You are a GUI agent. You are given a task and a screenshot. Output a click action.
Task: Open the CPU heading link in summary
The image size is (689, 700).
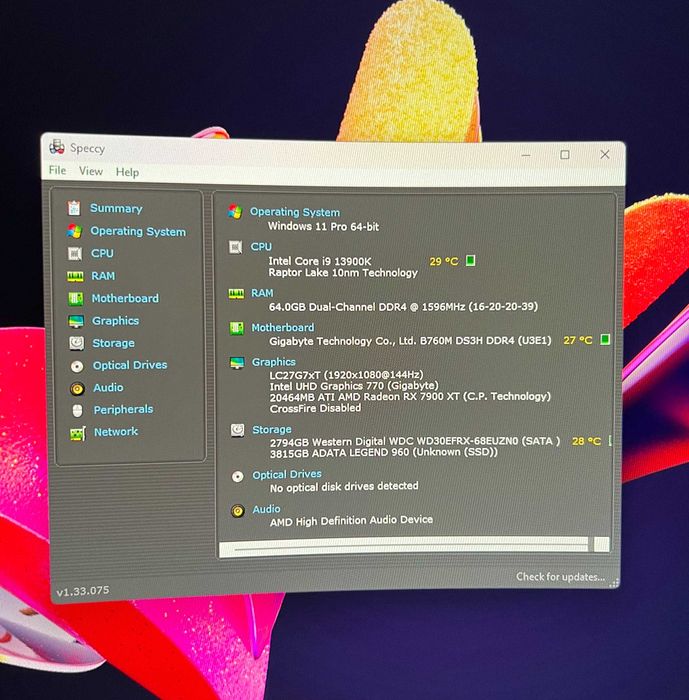pos(261,246)
